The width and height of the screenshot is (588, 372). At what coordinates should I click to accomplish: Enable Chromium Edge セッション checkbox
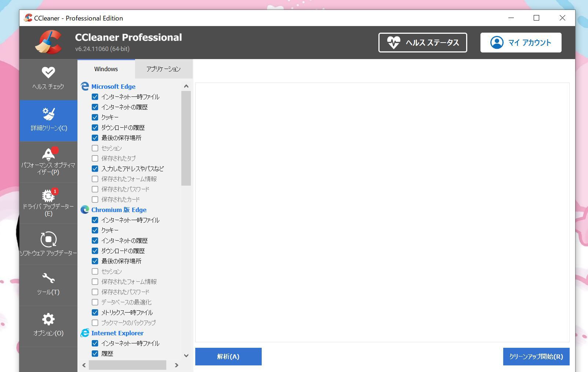95,271
